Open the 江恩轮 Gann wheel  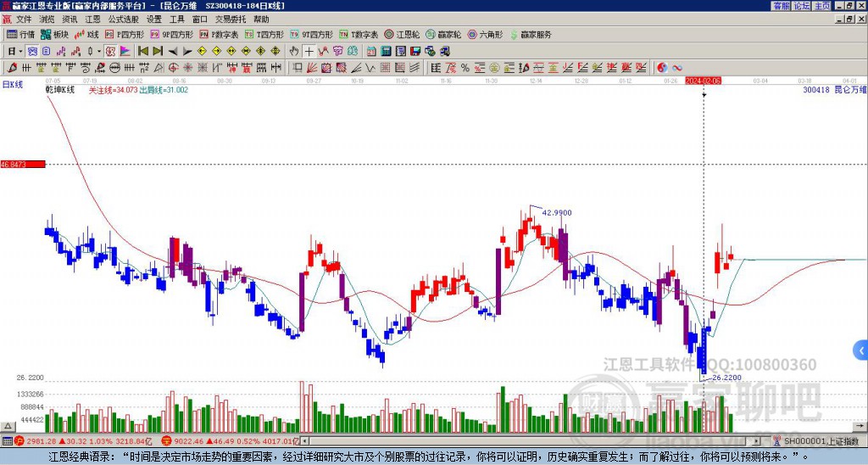click(x=402, y=34)
